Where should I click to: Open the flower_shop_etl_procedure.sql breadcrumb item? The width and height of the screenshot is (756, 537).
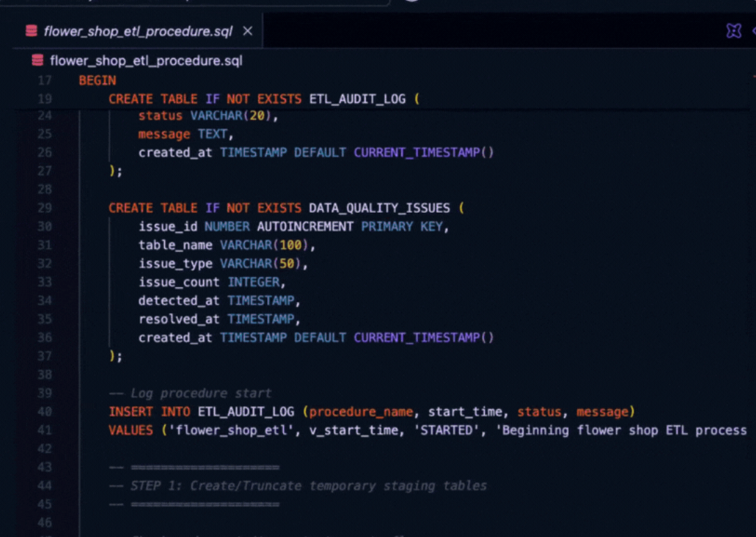tap(146, 61)
